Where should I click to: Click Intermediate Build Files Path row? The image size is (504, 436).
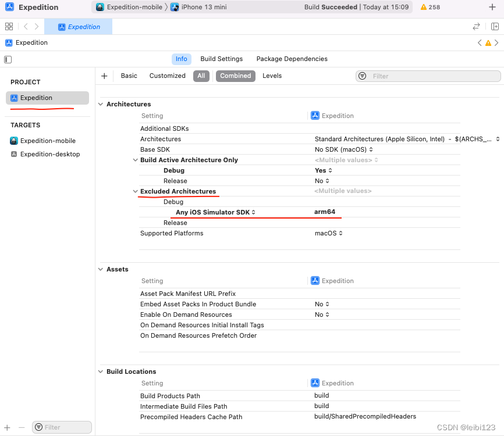click(300, 406)
